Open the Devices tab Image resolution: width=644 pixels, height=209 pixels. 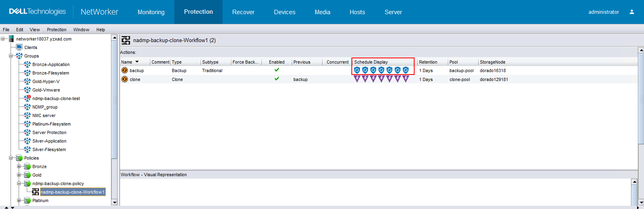(285, 12)
